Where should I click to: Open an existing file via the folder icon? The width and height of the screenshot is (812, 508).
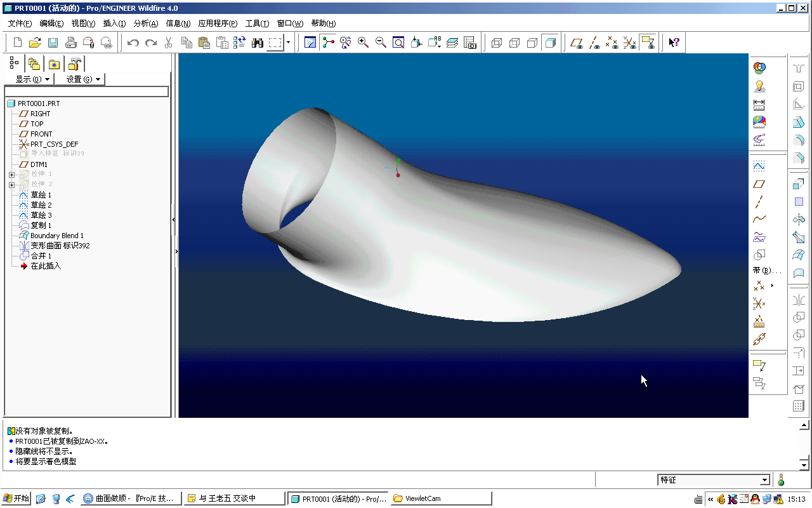[35, 43]
